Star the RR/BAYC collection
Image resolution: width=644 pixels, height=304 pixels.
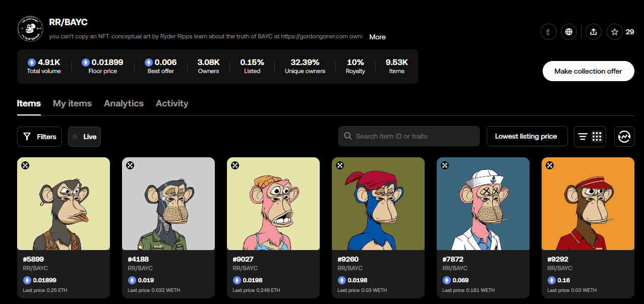[x=615, y=32]
